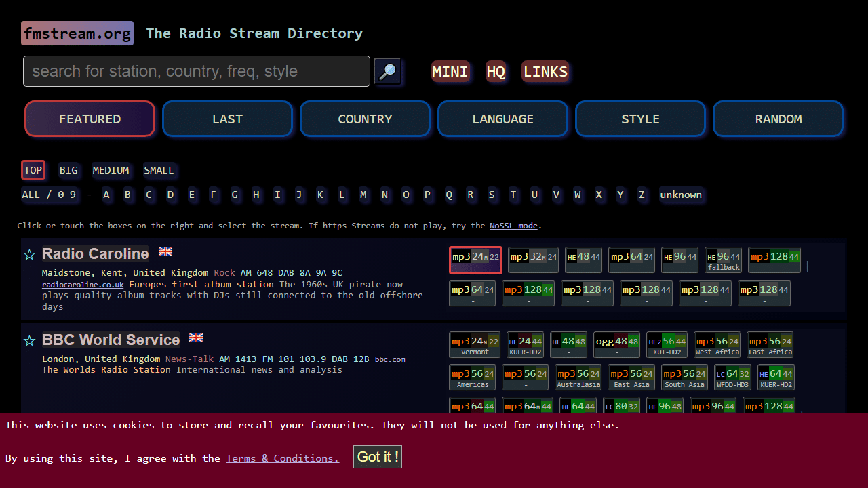
Task: Play the BBC ogg 48 stream
Action: point(616,345)
